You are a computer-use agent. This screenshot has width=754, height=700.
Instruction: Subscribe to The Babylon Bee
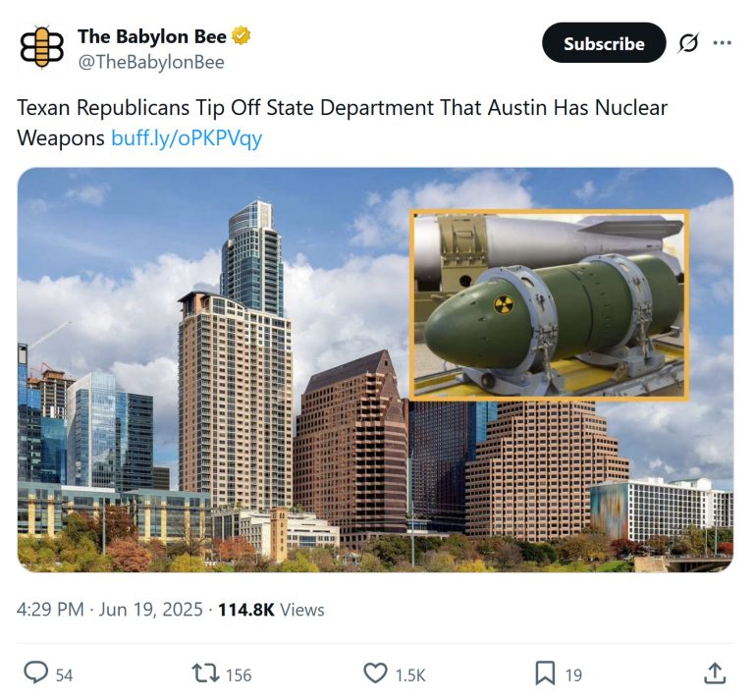pyautogui.click(x=604, y=43)
